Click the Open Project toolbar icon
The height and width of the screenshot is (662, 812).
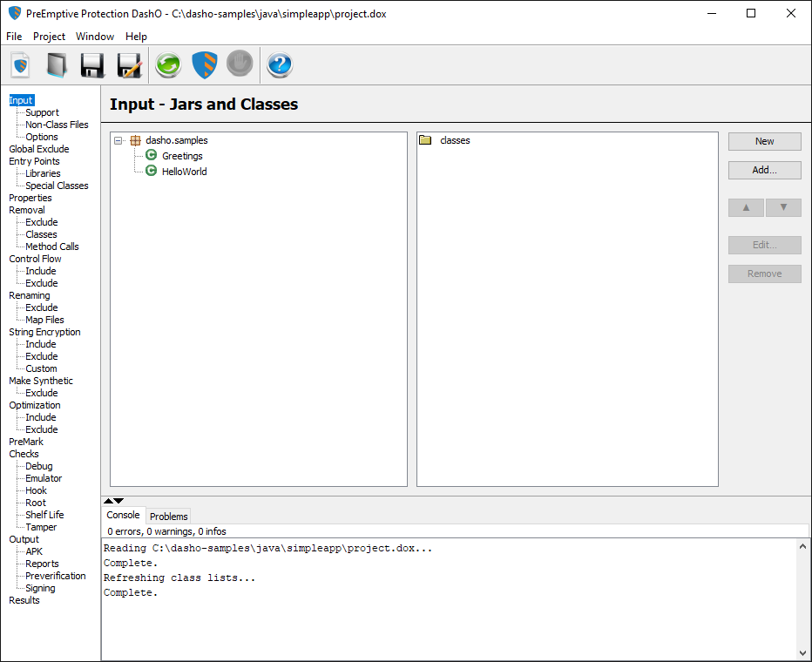[x=57, y=65]
